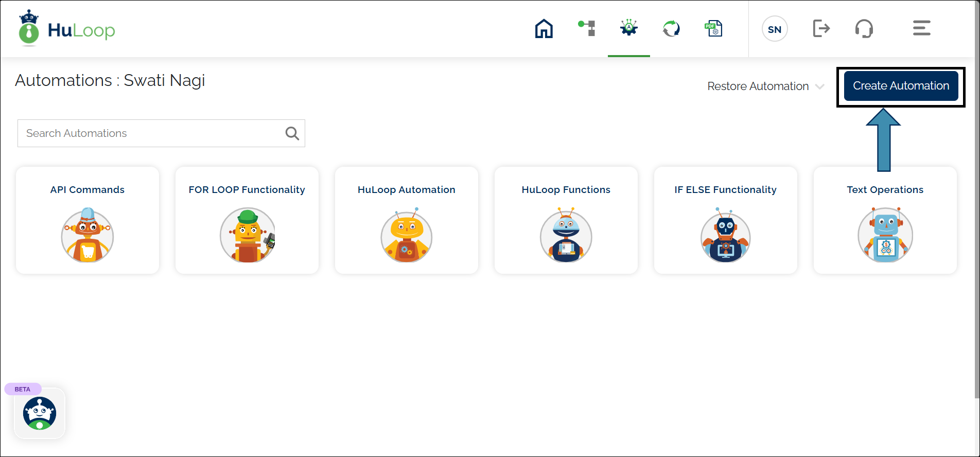980x457 pixels.
Task: Select the Automations gear icon
Action: tap(629, 28)
